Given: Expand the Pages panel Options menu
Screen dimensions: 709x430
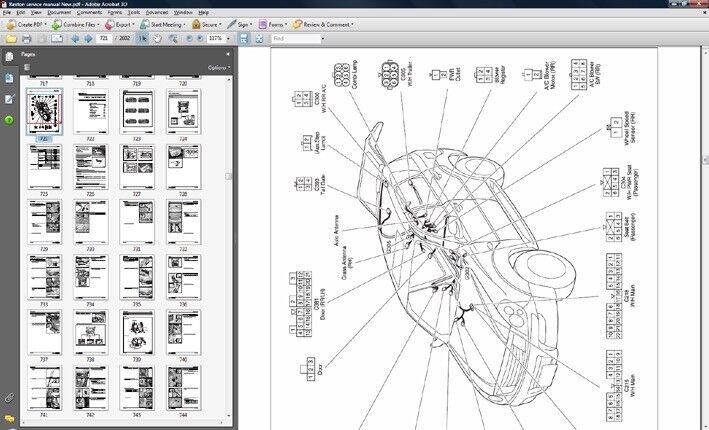Looking at the screenshot, I should [218, 68].
